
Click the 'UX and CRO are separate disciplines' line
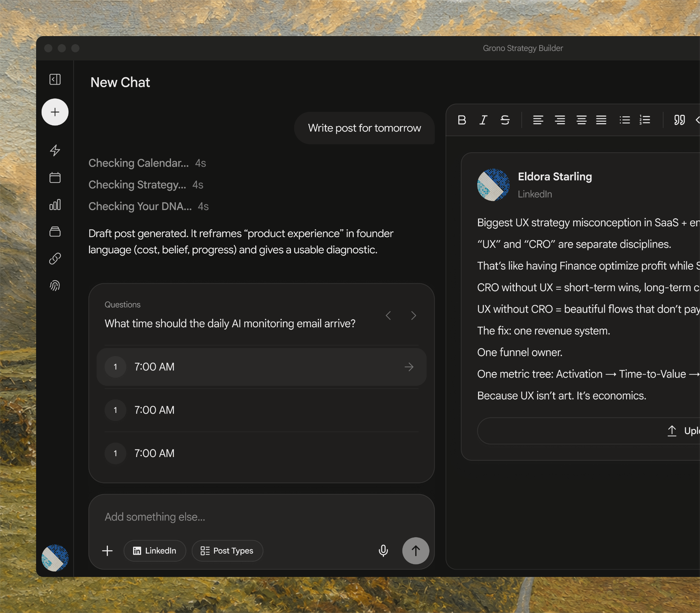tap(574, 244)
